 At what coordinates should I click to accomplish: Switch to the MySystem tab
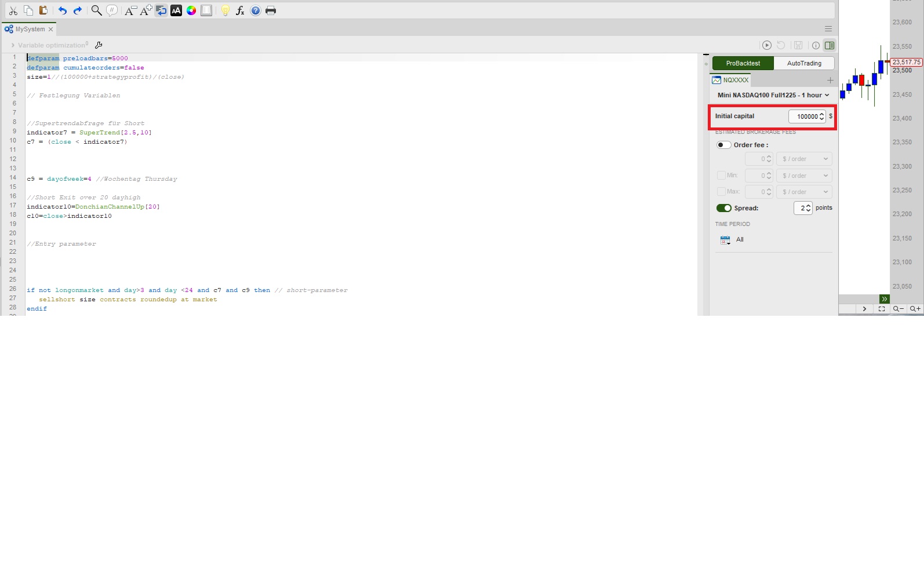[x=30, y=29]
